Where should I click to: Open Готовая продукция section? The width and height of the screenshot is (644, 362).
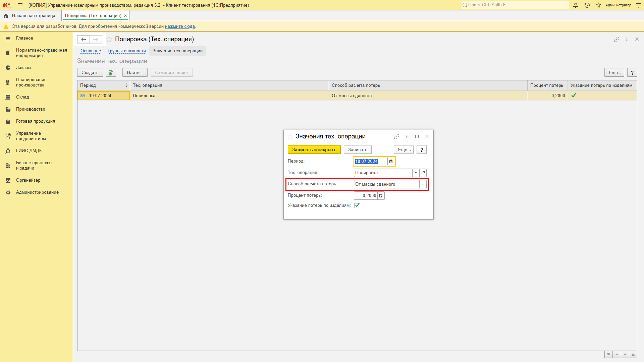click(x=36, y=121)
